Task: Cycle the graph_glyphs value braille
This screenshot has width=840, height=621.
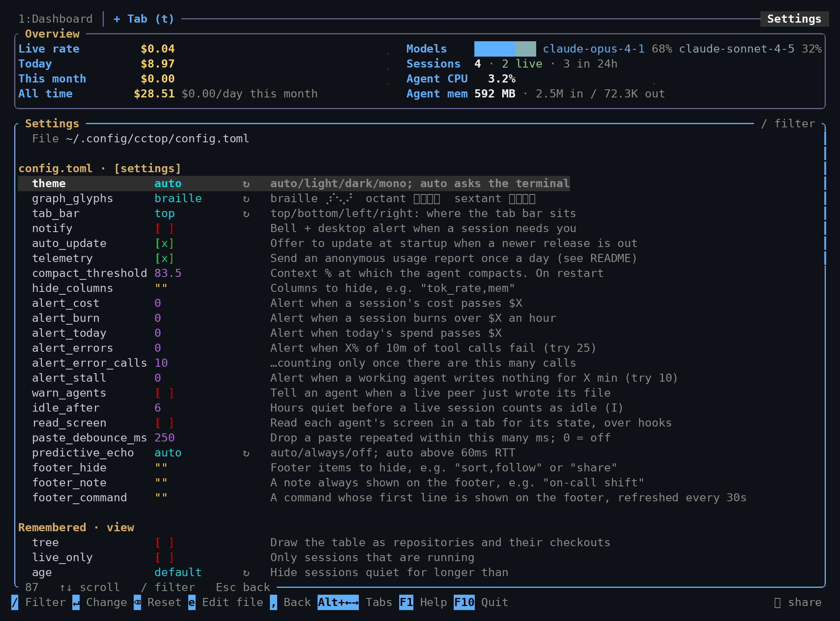Action: click(178, 199)
